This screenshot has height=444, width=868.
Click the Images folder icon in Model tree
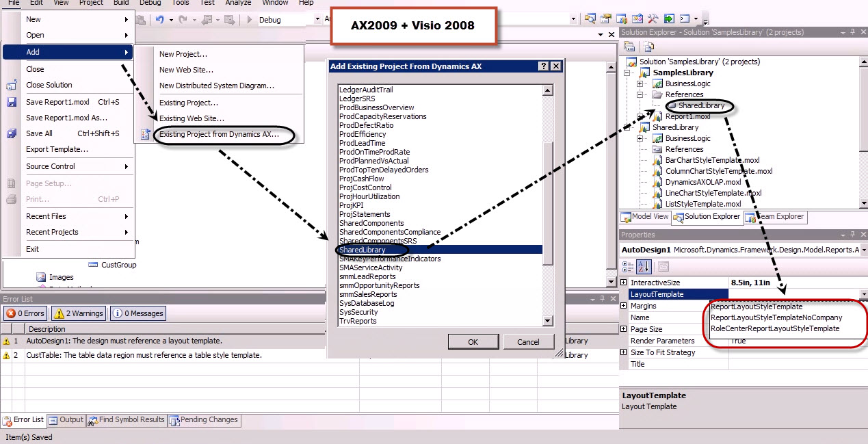(x=41, y=277)
